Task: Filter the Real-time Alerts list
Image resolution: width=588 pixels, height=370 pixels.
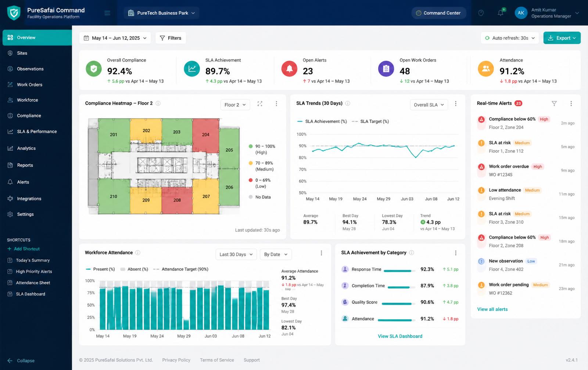Action: click(x=554, y=104)
